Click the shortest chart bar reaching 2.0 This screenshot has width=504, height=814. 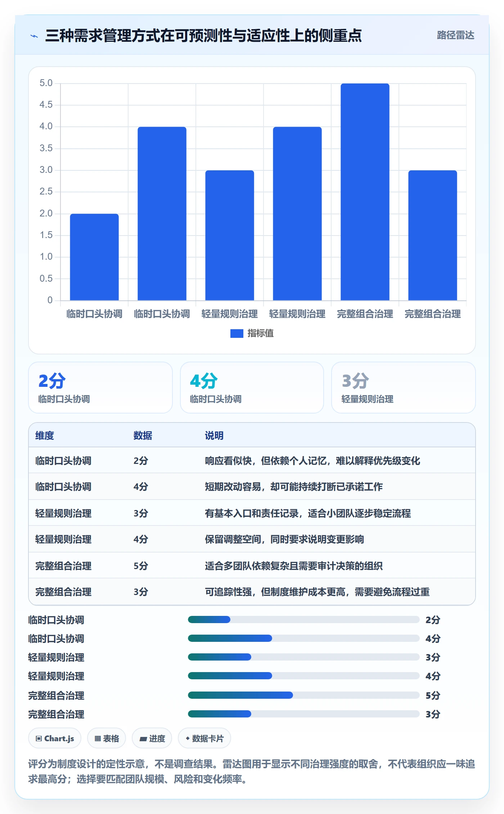pyautogui.click(x=94, y=257)
